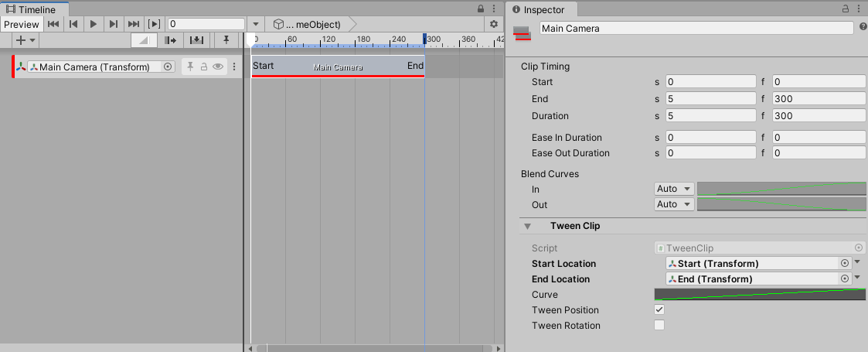Open the add track plus dropdown

click(26, 40)
